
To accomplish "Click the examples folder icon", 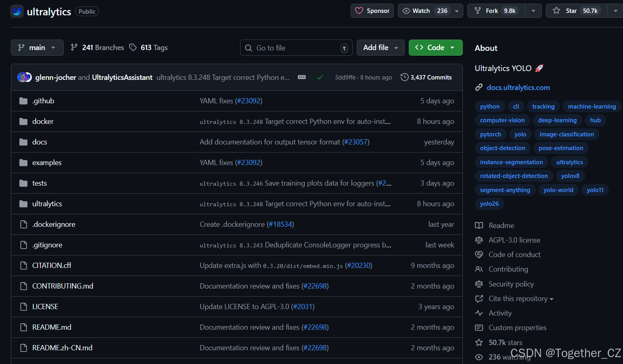I will coord(23,163).
